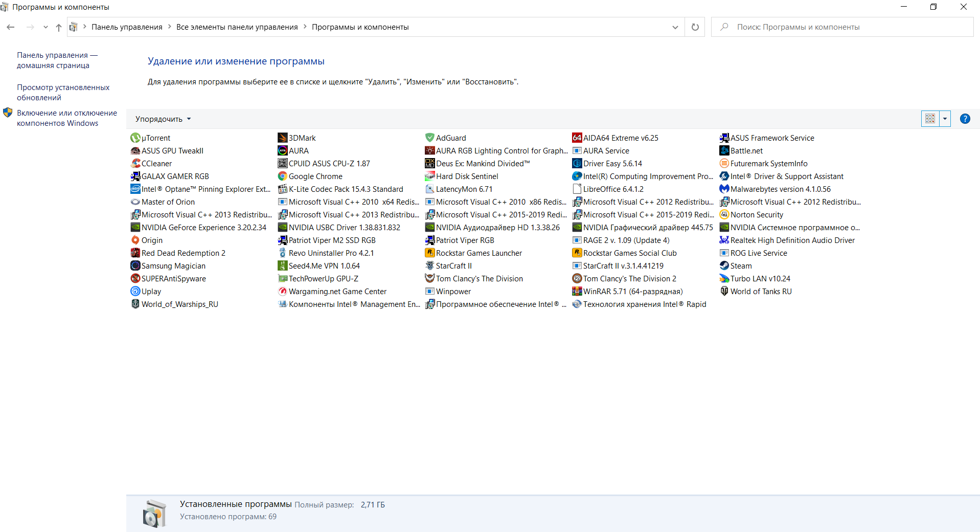This screenshot has height=532, width=980.
Task: Select ROG Live Service entry
Action: point(754,253)
